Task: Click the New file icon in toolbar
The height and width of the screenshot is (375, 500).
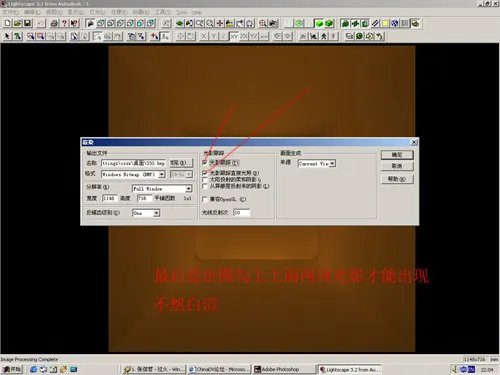Action: (x=7, y=23)
